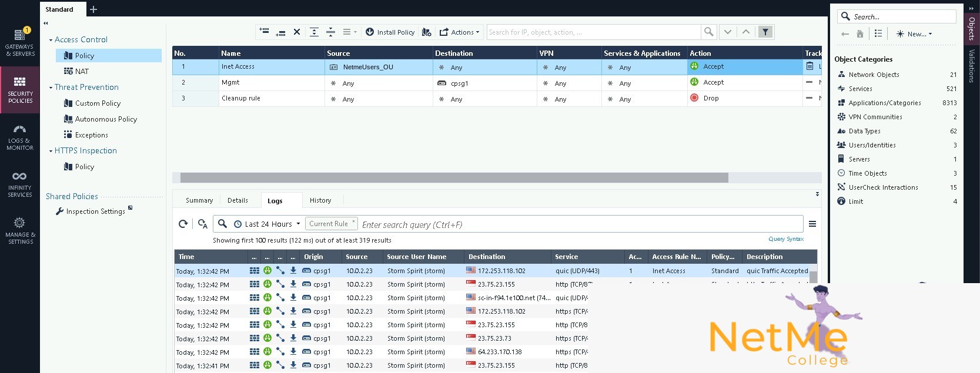Click the rulebase horizontal scrollbar
This screenshot has height=373, width=980.
pyautogui.click(x=454, y=177)
